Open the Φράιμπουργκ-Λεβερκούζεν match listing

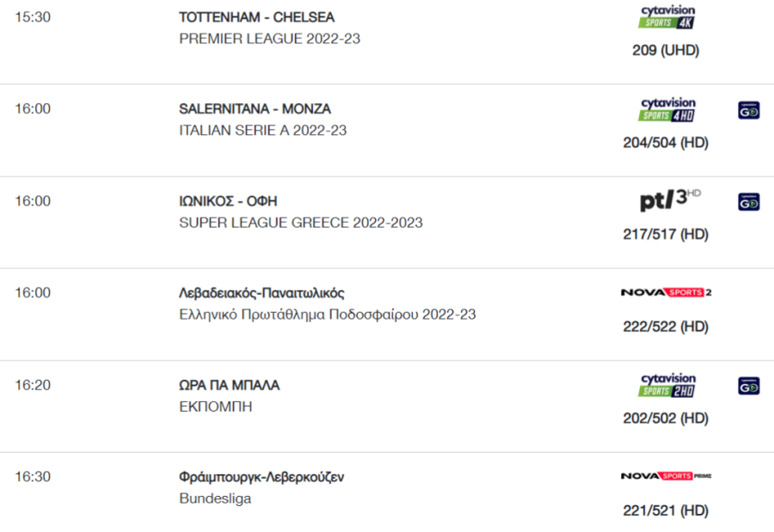pos(261,477)
